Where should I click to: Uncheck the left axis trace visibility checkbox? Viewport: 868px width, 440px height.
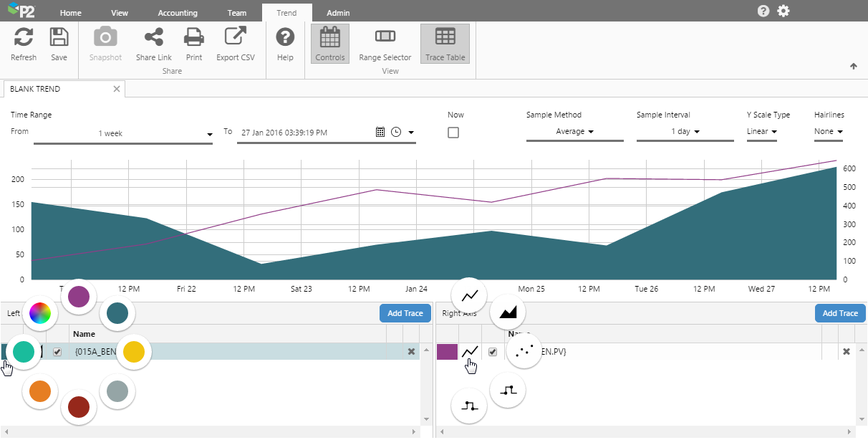pos(57,352)
